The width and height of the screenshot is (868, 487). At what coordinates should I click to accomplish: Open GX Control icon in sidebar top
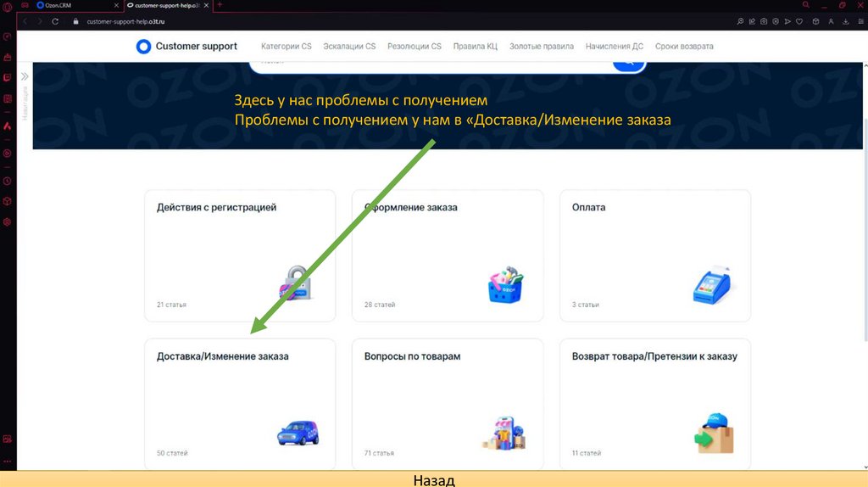7,36
